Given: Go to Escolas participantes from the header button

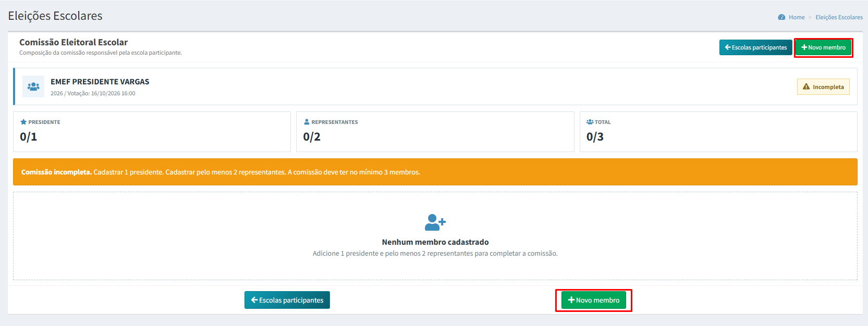Looking at the screenshot, I should point(756,47).
